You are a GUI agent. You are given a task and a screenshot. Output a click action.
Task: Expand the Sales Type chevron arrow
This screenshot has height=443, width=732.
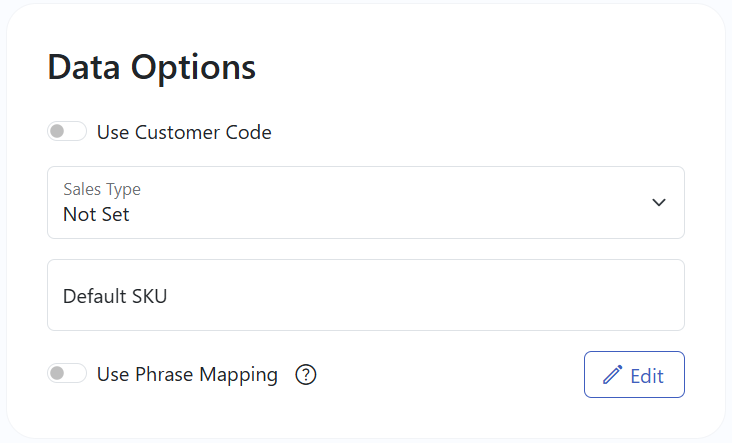point(659,203)
